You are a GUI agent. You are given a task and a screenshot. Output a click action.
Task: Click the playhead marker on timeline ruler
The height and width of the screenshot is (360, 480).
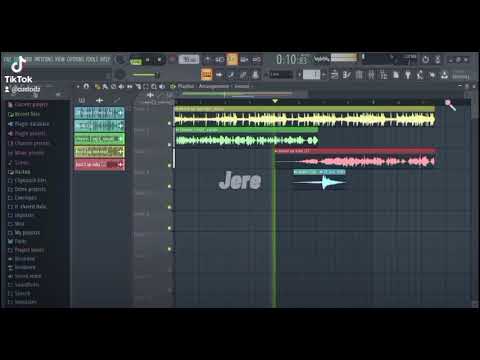[x=275, y=101]
